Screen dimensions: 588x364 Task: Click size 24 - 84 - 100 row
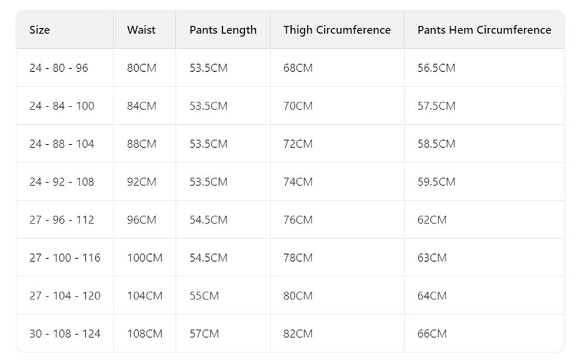click(290, 106)
